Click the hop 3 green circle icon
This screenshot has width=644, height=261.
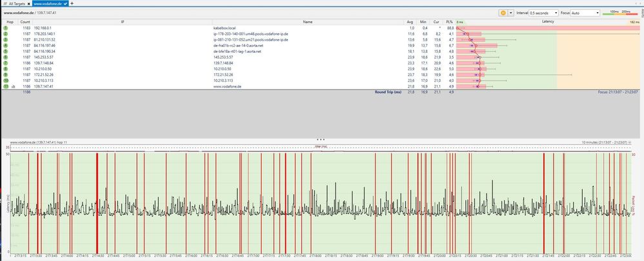(5, 40)
